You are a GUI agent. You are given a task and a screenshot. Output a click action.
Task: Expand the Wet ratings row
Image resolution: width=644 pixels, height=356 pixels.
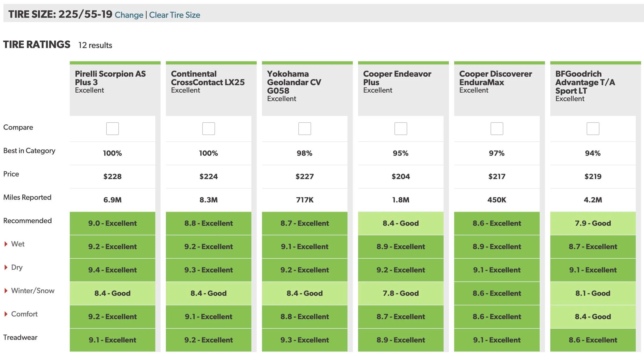15,244
